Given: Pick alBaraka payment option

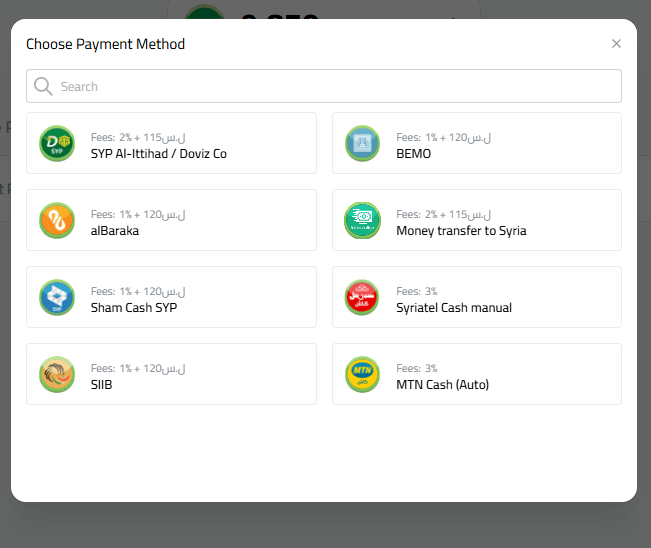Looking at the screenshot, I should click(171, 220).
